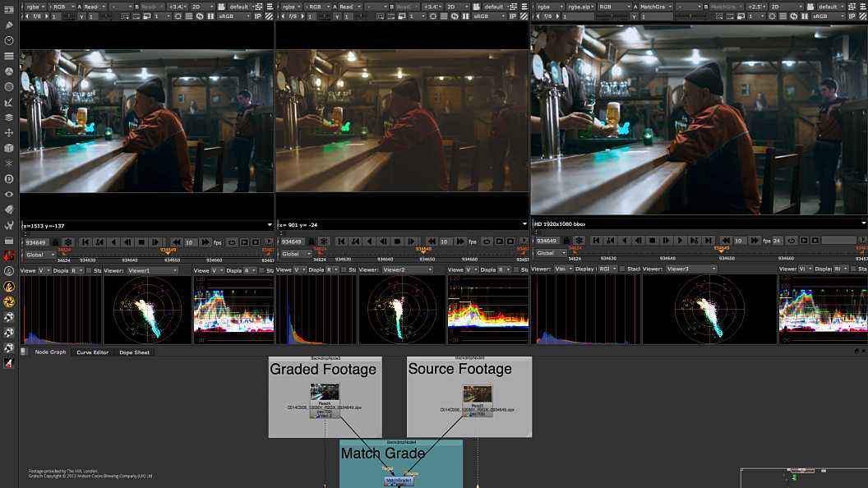Open the Deep nodes toolbar icon

9,179
